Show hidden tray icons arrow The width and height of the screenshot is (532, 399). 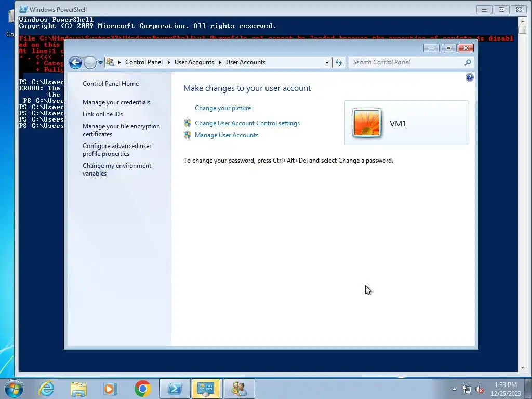coord(454,389)
